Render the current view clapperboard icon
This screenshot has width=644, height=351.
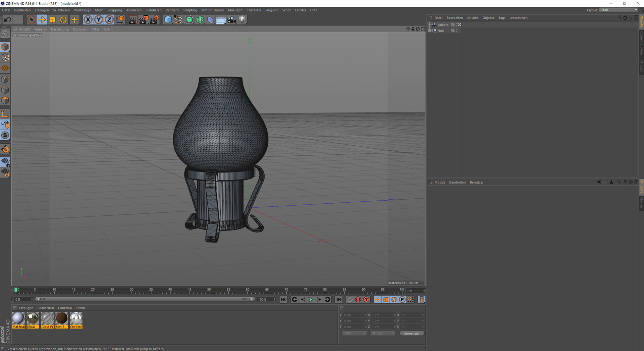(x=132, y=20)
